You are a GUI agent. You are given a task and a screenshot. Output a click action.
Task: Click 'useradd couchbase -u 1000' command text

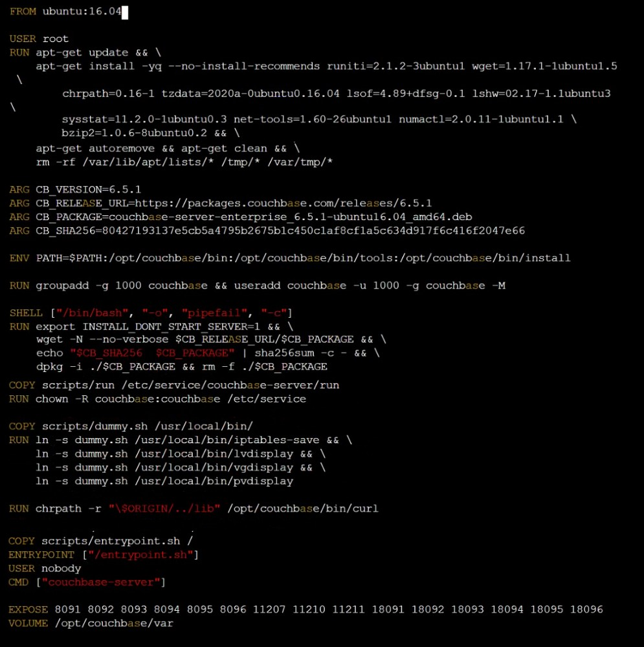[x=316, y=286]
